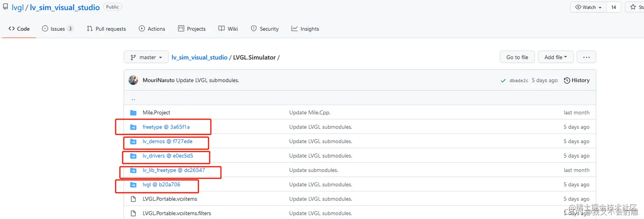The image size is (644, 219).
Task: Click the lv_lib_freetype submodule folder icon
Action: pos(133,170)
